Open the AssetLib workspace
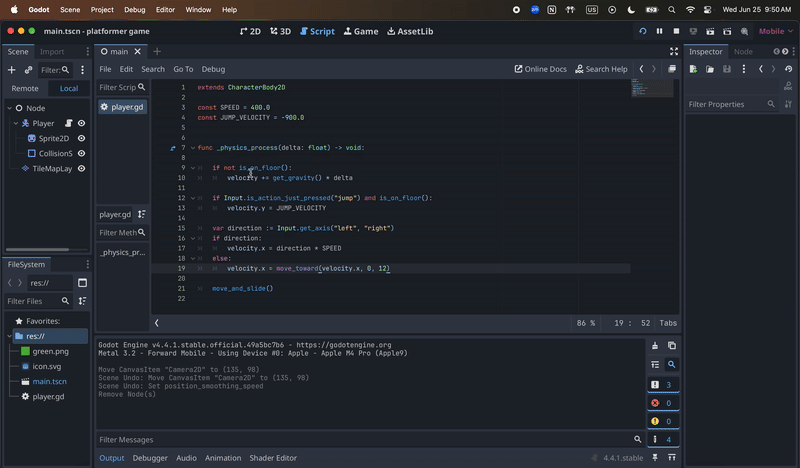 coord(410,31)
